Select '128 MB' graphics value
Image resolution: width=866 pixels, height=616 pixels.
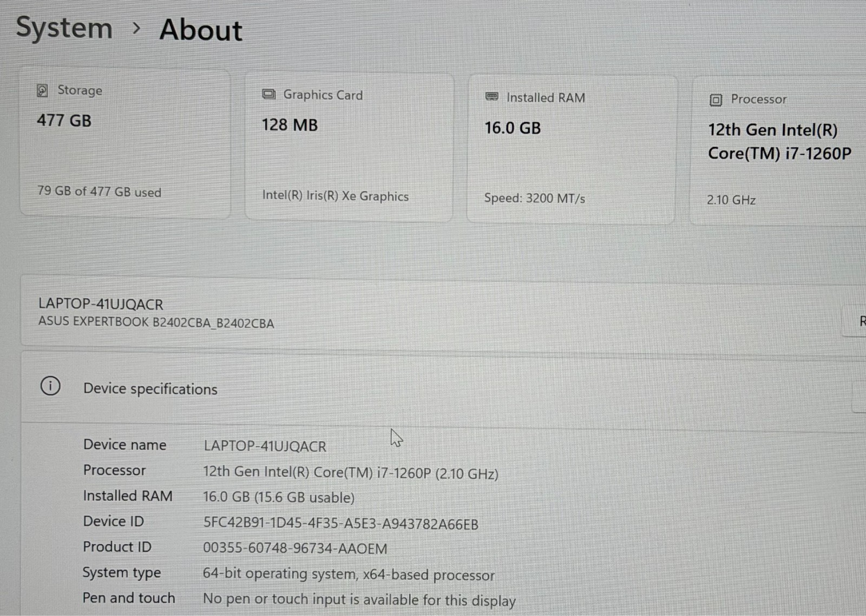coord(290,125)
